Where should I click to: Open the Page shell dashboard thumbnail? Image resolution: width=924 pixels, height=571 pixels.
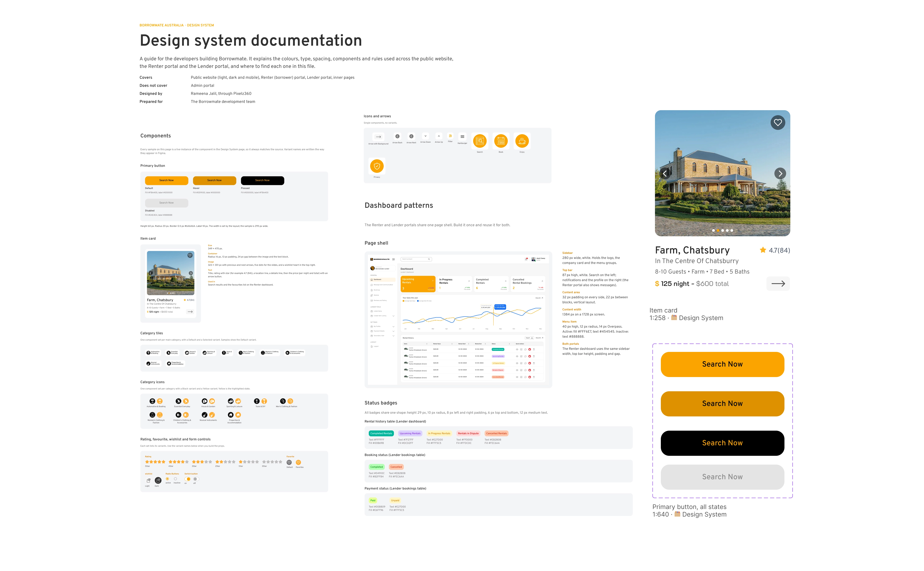click(x=458, y=320)
